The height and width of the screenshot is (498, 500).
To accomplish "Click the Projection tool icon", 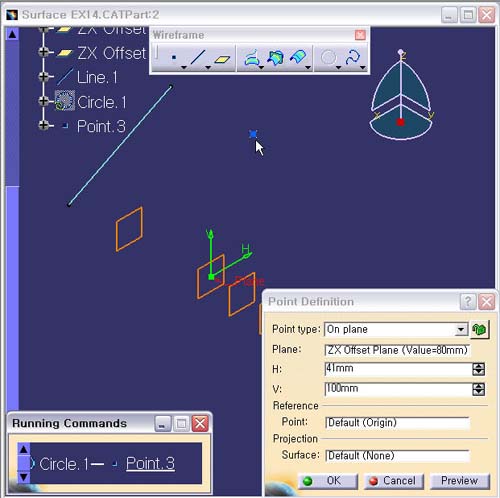I will point(252,58).
